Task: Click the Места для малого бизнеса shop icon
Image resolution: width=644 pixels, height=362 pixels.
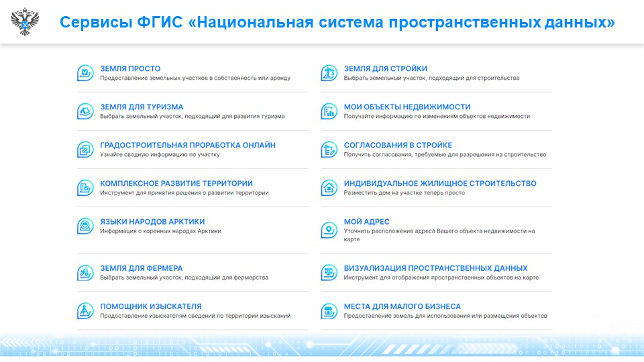Action: click(x=329, y=310)
